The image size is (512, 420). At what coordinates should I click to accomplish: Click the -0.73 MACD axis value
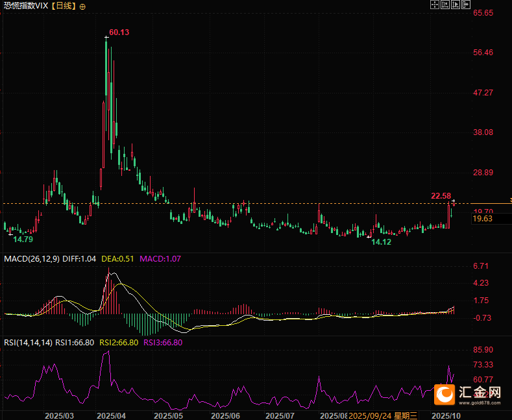coord(482,318)
